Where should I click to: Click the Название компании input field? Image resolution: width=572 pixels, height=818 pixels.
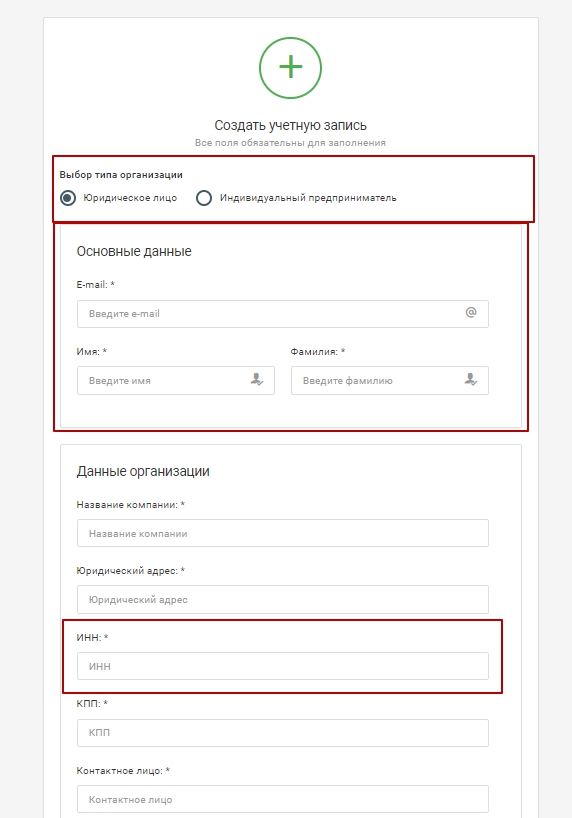pos(283,533)
